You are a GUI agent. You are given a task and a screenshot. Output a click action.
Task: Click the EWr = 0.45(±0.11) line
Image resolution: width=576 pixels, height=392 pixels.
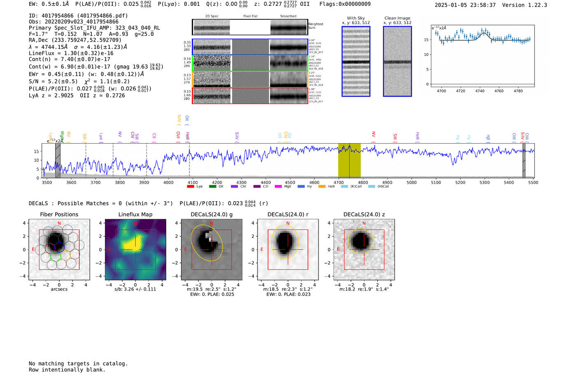[86, 74]
